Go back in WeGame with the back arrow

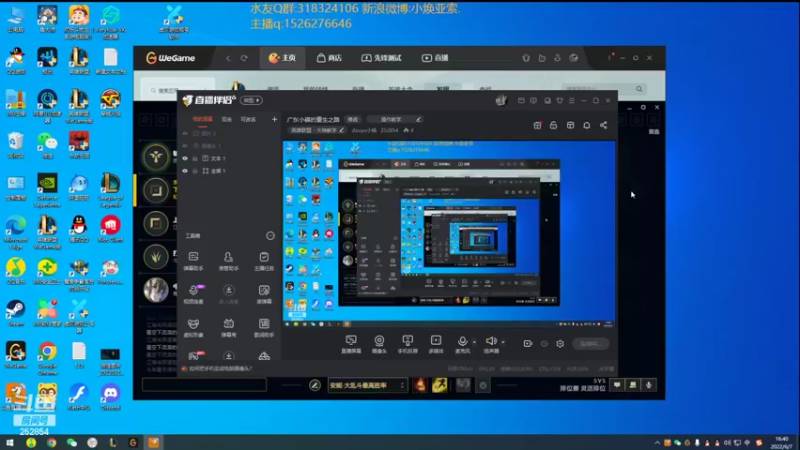(228, 58)
